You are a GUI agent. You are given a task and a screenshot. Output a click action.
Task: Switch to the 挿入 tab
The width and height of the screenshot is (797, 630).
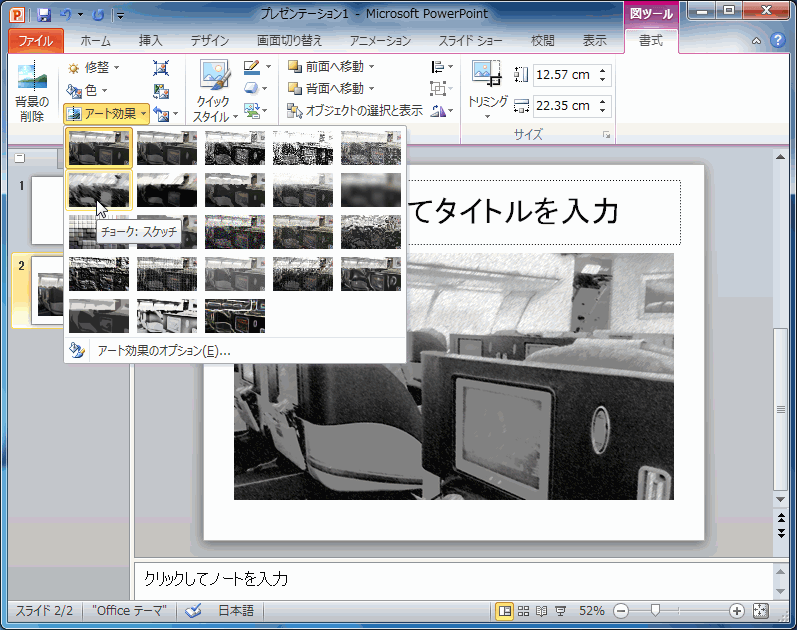[x=150, y=41]
